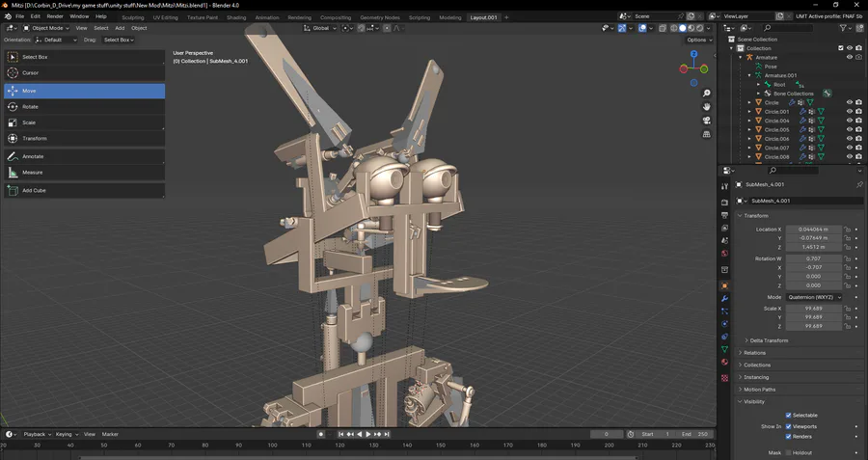Toggle Collection exclude checkbox in outliner
The height and width of the screenshot is (460, 868).
click(x=841, y=48)
